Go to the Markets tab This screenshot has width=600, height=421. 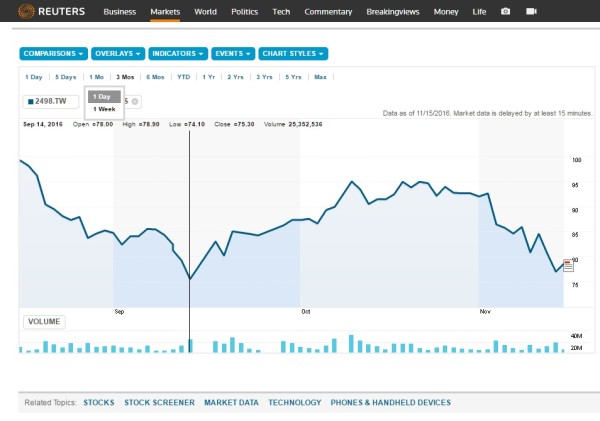165,12
